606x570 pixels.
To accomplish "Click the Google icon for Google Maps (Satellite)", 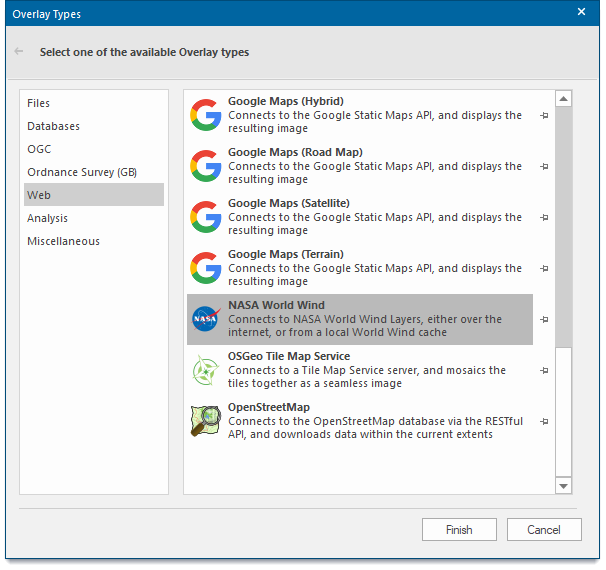I will 206,217.
